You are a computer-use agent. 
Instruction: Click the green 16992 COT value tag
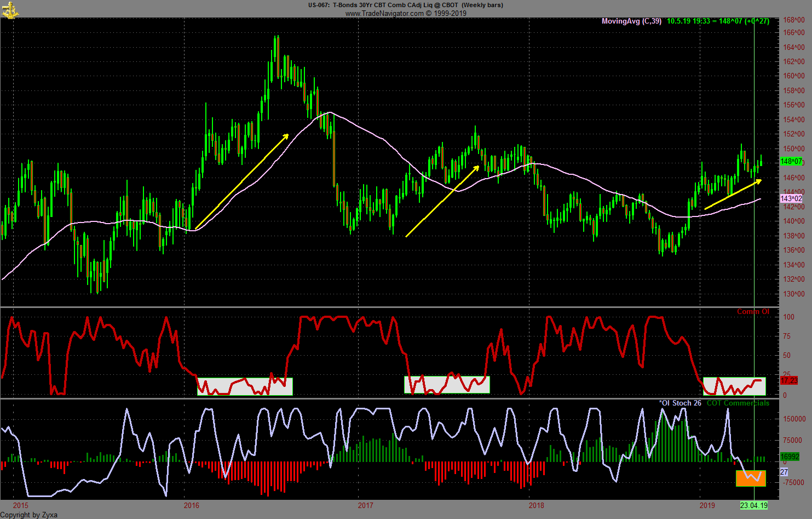pos(790,457)
